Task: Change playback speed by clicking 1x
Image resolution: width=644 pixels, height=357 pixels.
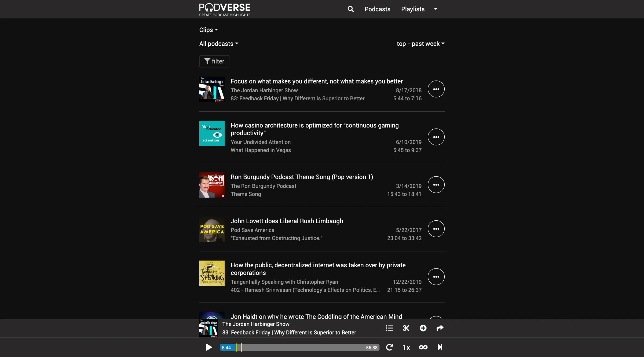Action: [x=406, y=347]
